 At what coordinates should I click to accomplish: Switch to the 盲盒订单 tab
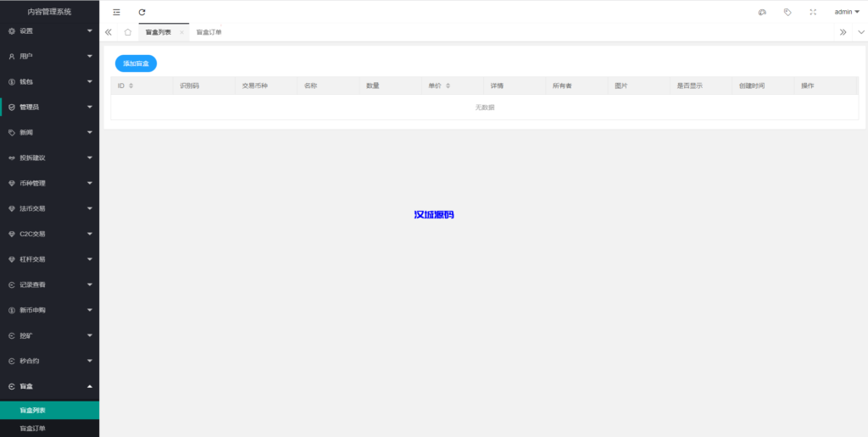209,32
